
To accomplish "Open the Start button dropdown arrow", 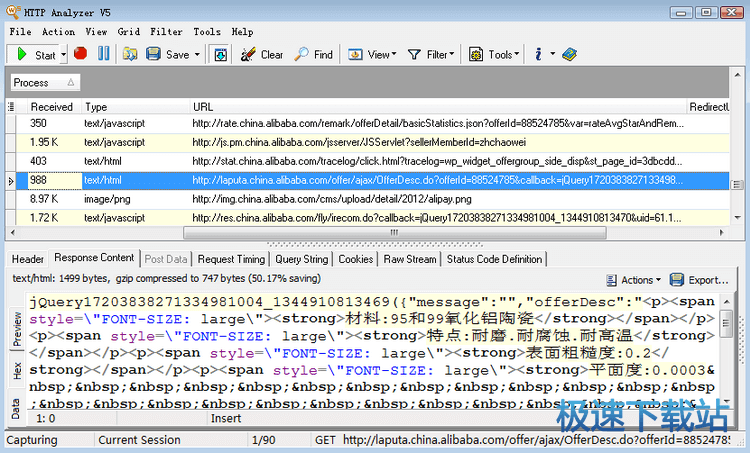I will (x=63, y=55).
